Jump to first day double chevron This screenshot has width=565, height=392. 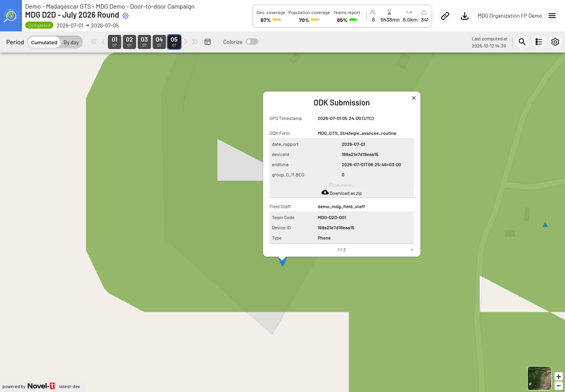pos(93,42)
